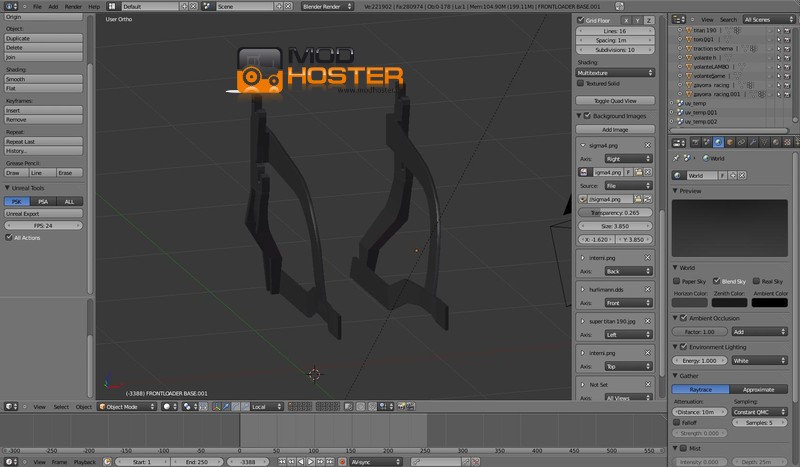Click the viewport shading sphere icon
The width and height of the screenshot is (800, 467).
coord(169,407)
